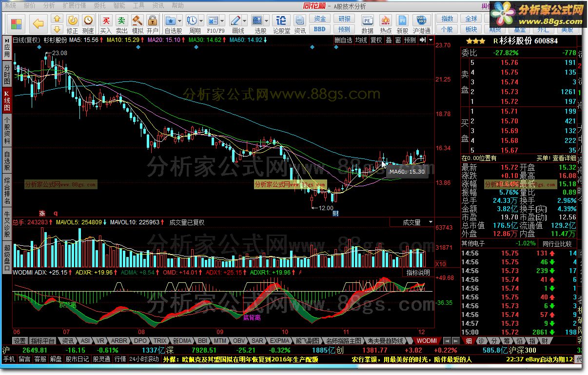Click the 开户 padlock icon
The image size is (588, 375).
[153, 20]
